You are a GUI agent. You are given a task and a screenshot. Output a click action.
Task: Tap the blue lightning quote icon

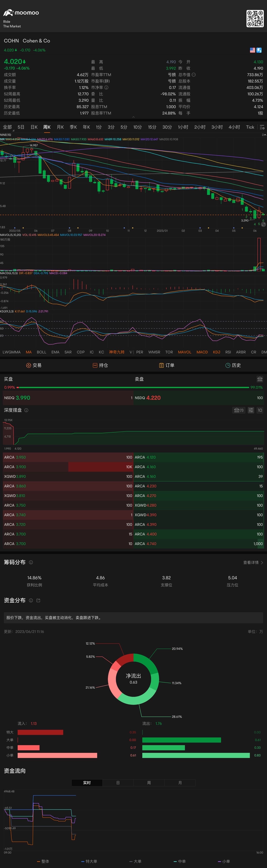point(259,50)
